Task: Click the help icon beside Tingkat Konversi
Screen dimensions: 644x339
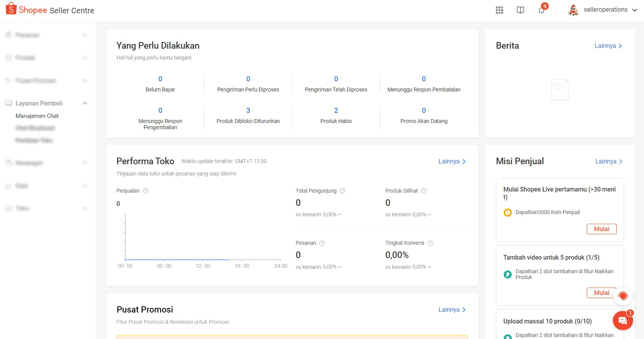Action: [x=431, y=243]
